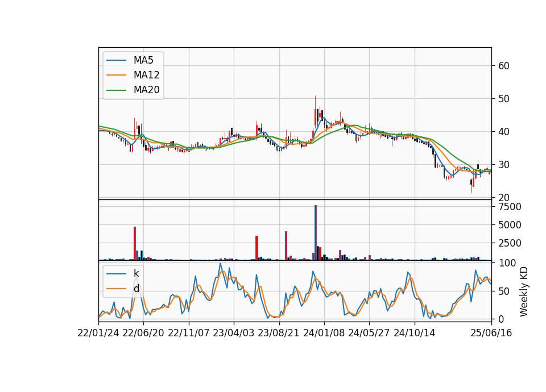Screen dimensions: 546x392
Task: Select the blue line sample beside MA5
Action: coord(116,60)
